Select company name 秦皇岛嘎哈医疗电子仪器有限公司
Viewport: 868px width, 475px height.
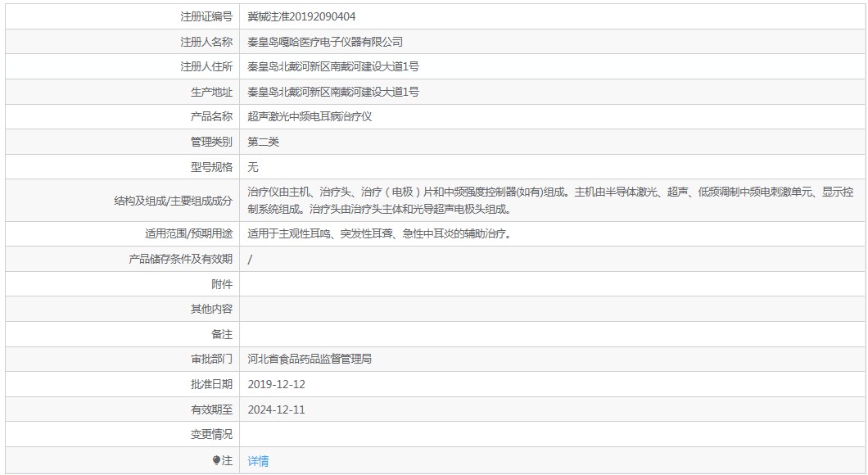point(325,42)
